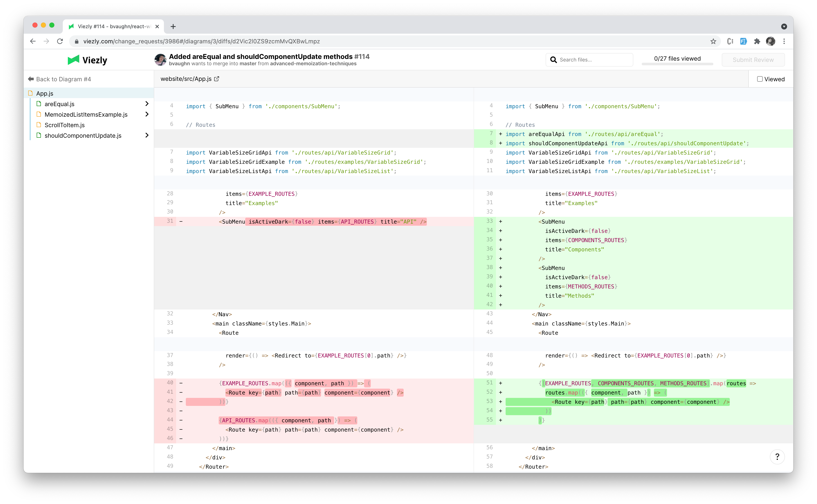
Task: Click the site lock icon in address bar
Action: tap(77, 41)
